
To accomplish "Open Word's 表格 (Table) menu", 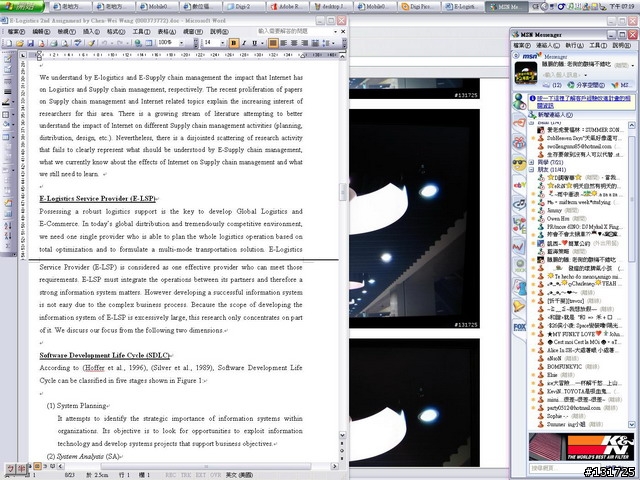I will pyautogui.click(x=167, y=31).
